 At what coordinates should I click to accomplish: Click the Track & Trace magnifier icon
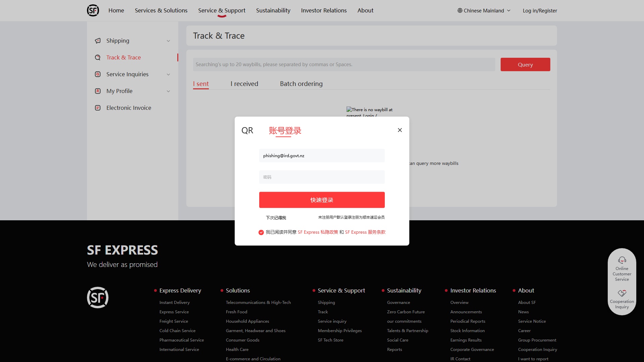pyautogui.click(x=98, y=57)
